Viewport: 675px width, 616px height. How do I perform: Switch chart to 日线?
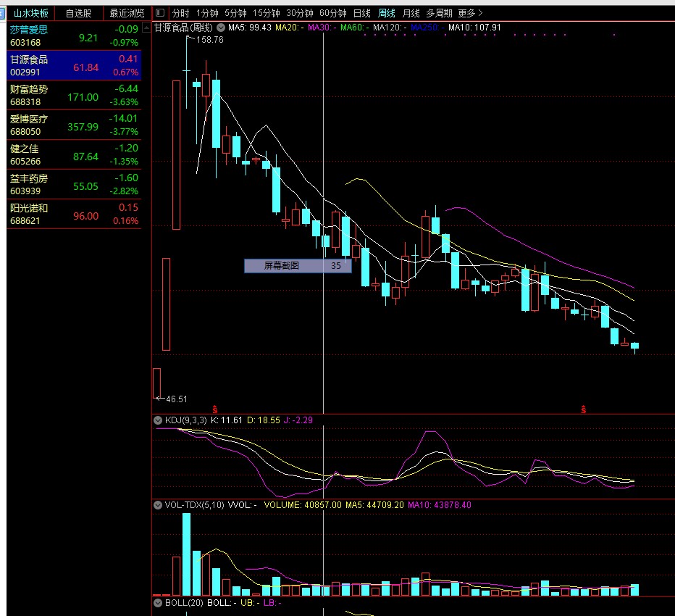(361, 13)
